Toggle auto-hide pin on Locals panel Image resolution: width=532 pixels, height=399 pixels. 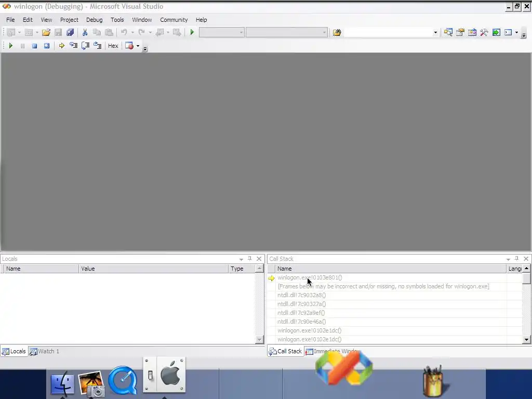pos(250,259)
